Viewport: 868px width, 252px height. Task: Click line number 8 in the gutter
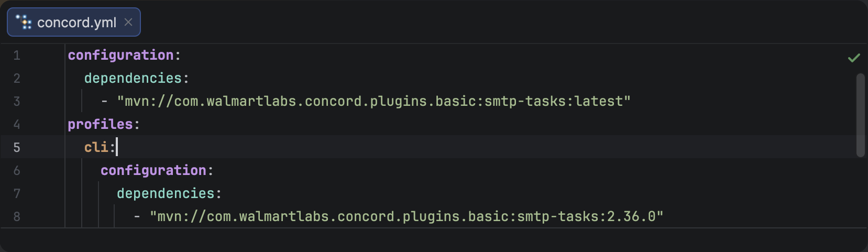[17, 216]
